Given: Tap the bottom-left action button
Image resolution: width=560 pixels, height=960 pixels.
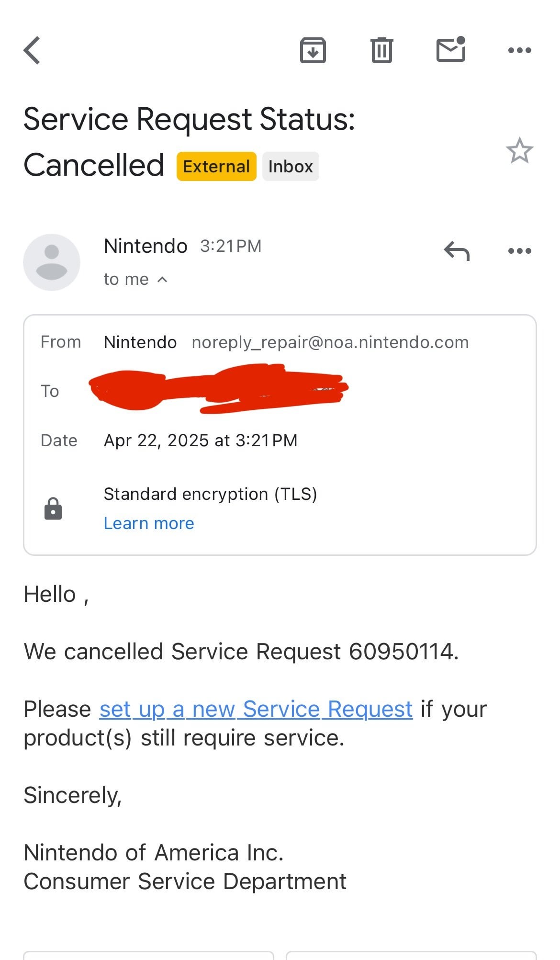Looking at the screenshot, I should click(x=148, y=955).
